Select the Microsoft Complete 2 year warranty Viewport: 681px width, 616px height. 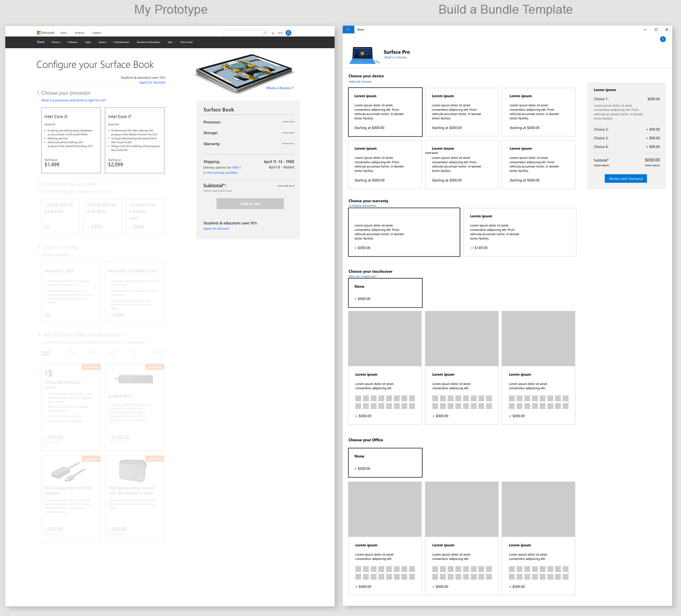point(135,293)
